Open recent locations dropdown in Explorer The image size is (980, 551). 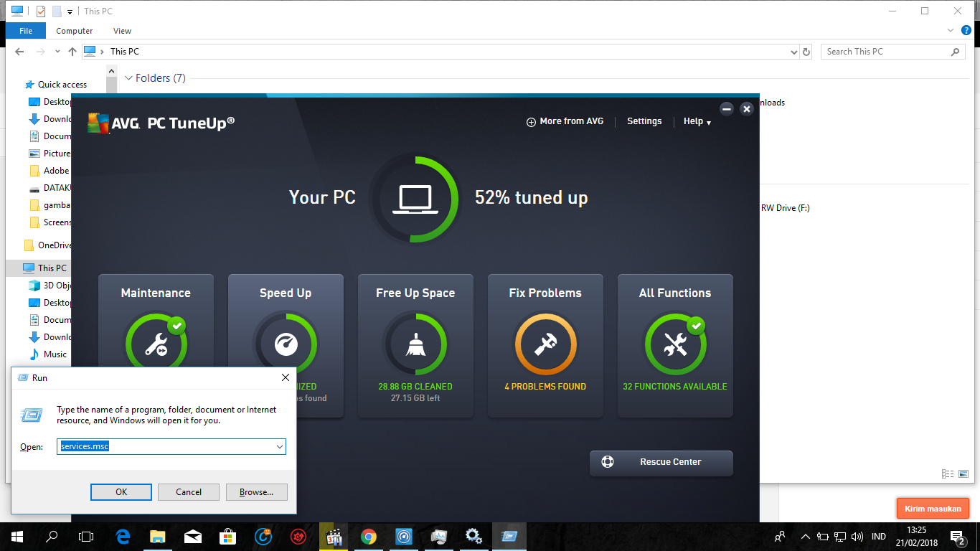tap(57, 52)
